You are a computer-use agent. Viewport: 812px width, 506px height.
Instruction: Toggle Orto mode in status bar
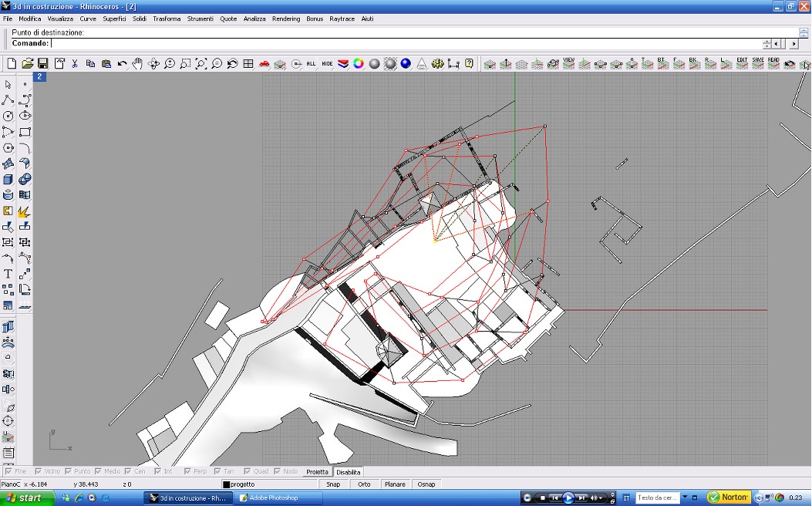(364, 484)
